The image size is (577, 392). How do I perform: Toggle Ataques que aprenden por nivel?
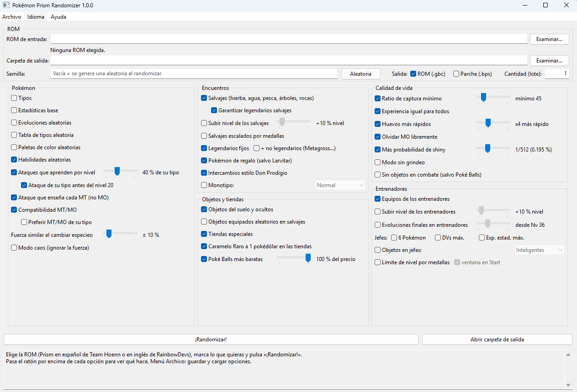coord(14,172)
